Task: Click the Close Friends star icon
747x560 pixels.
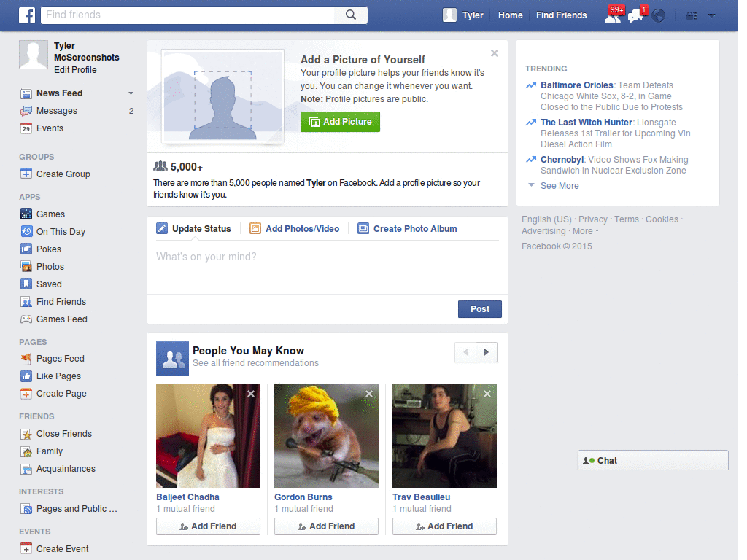Action: point(26,434)
